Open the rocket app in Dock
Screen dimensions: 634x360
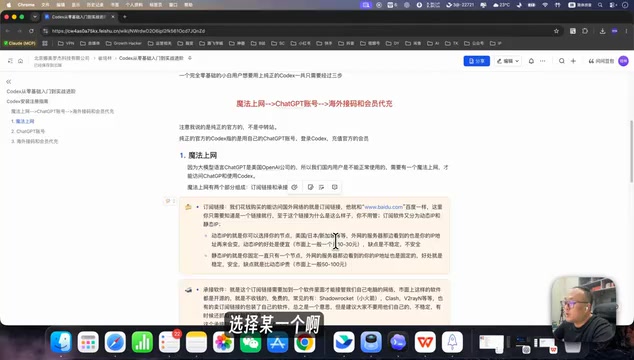(452, 342)
